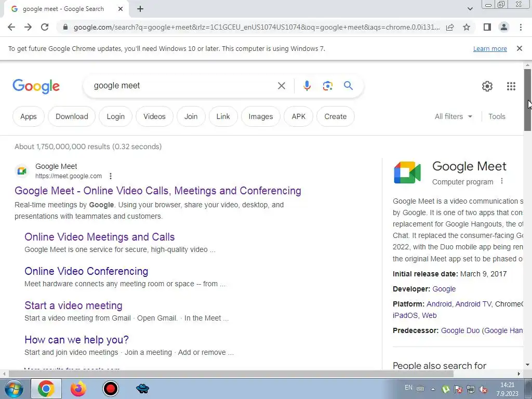Open the Learn more link in the notice

tap(490, 48)
